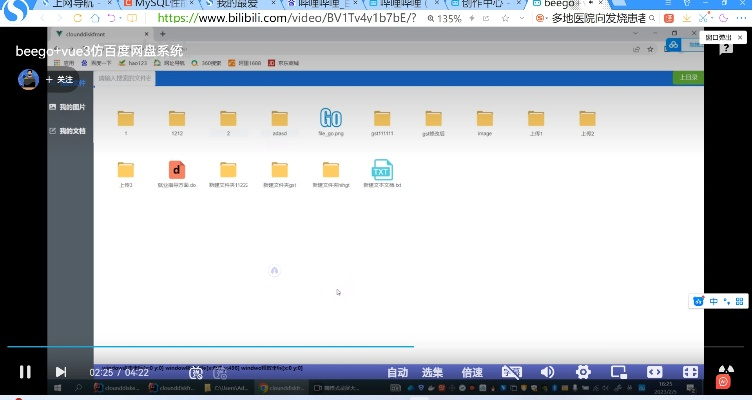Skip to the next video
The width and height of the screenshot is (752, 400).
coord(61,372)
